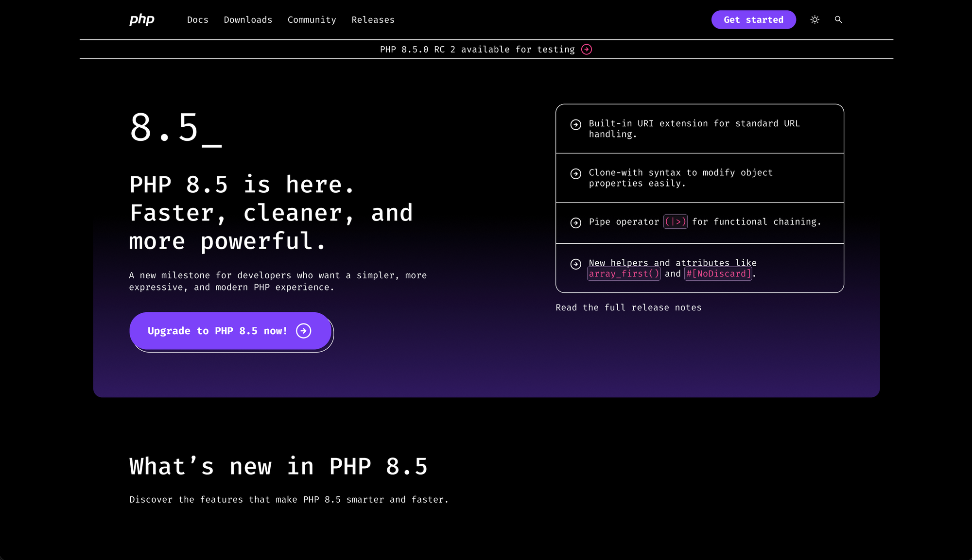The image size is (972, 560).
Task: Click "Discover the features" subtitle text
Action: 289,500
